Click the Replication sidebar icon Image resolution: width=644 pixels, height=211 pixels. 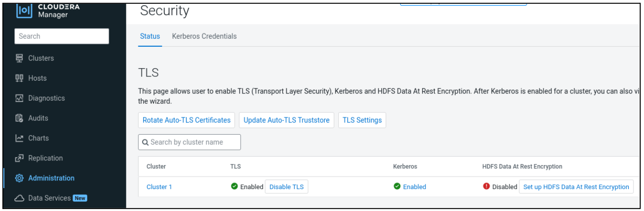click(x=20, y=158)
